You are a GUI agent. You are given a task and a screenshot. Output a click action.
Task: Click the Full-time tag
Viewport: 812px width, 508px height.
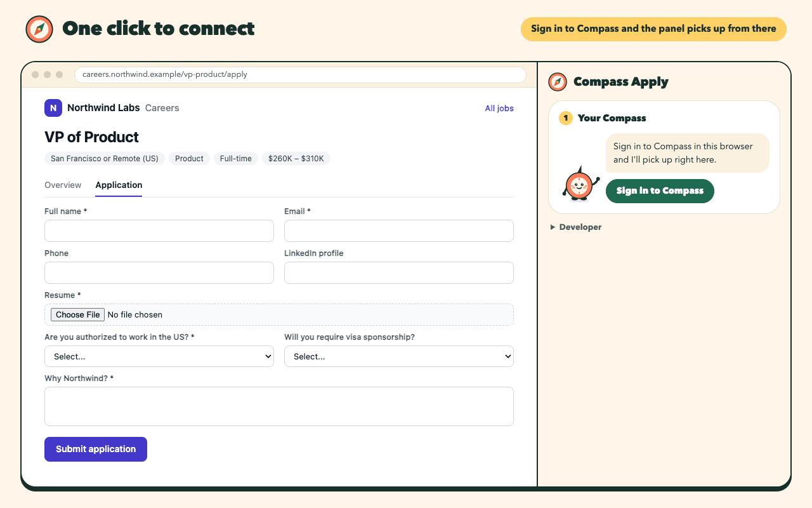(236, 159)
